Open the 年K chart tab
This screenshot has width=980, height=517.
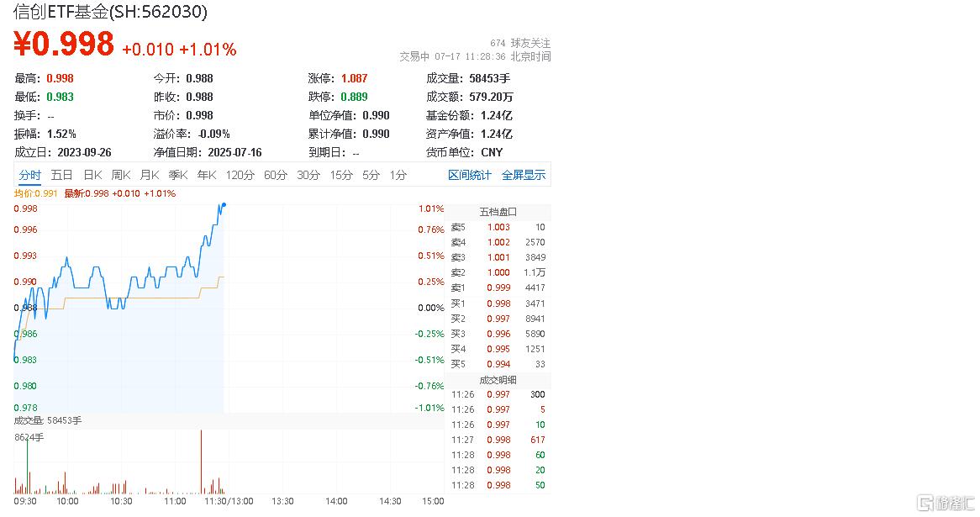(207, 175)
